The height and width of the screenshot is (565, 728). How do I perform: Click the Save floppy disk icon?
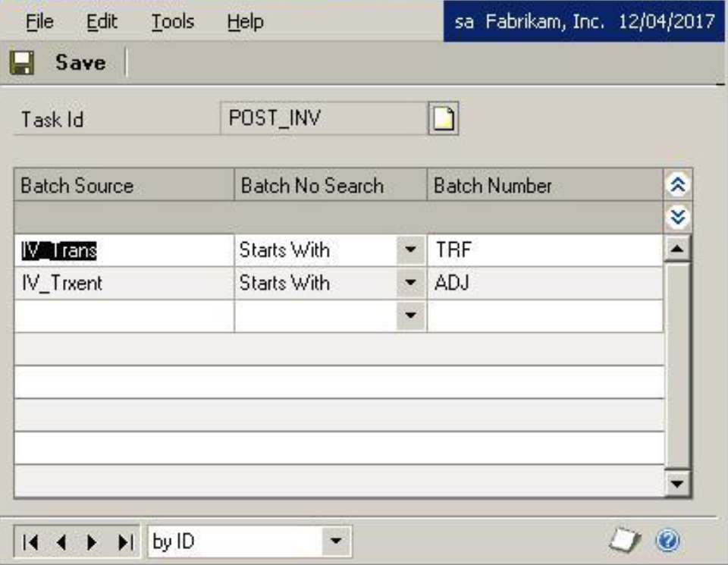(21, 63)
